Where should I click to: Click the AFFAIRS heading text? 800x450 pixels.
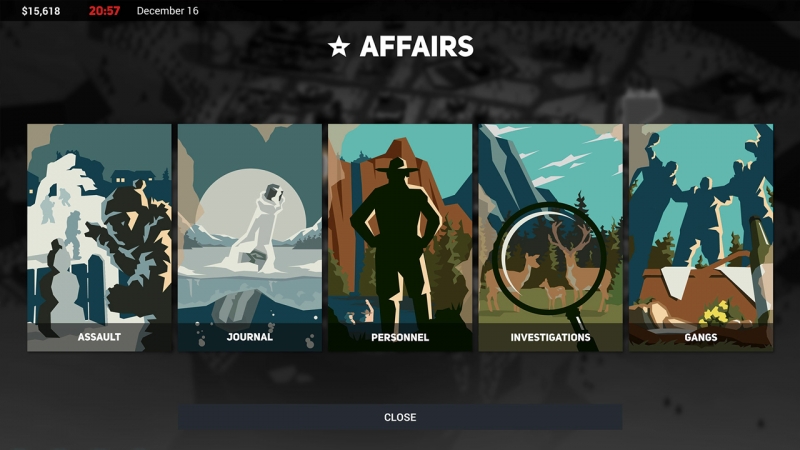[416, 46]
